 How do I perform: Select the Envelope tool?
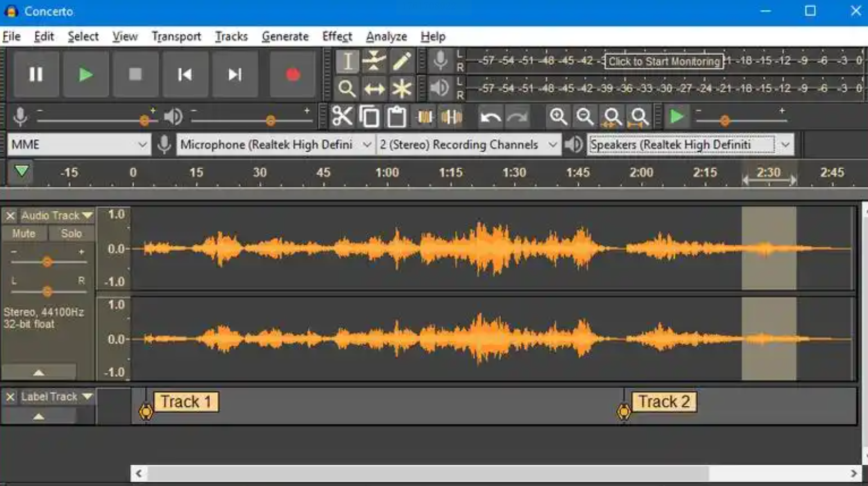[374, 61]
